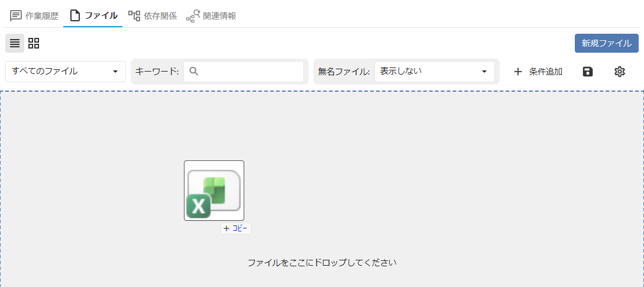Click 条件追加 to add a filter
The width and height of the screenshot is (644, 287).
(538, 72)
